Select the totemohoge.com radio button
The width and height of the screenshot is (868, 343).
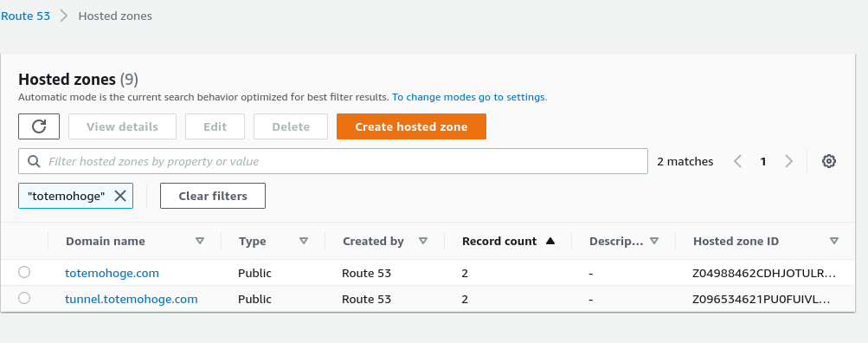(x=24, y=272)
